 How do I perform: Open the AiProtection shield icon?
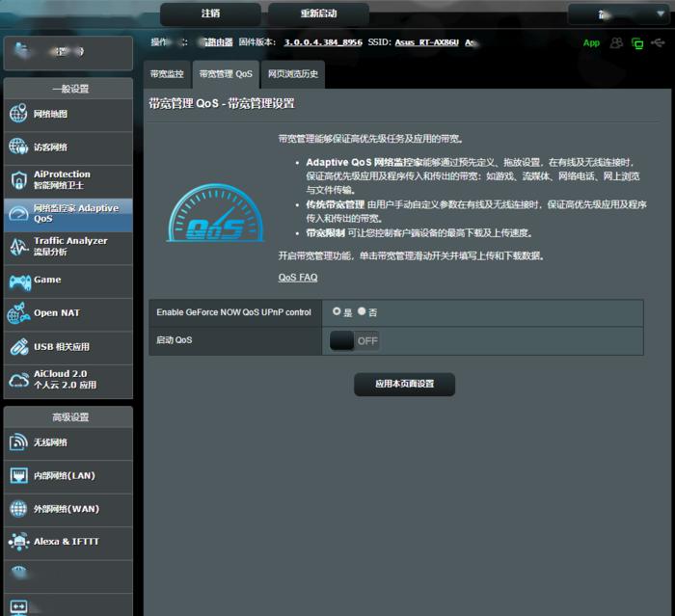18,180
